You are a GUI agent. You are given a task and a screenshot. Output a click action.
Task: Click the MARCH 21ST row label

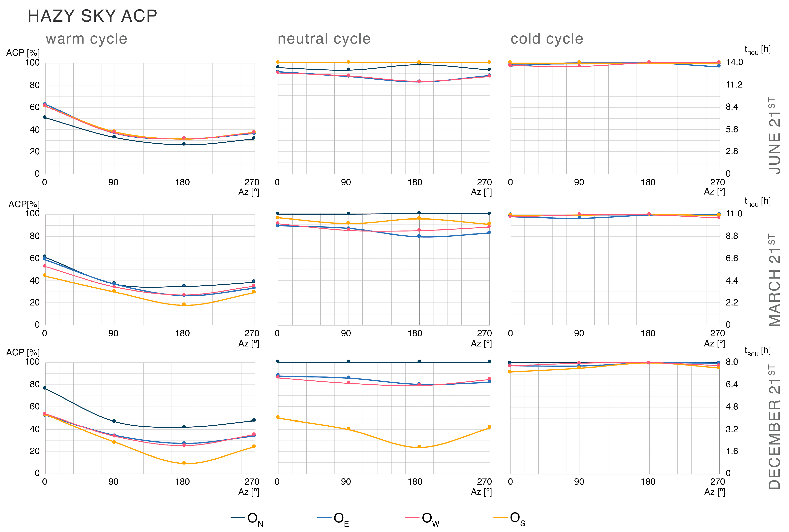tap(774, 280)
